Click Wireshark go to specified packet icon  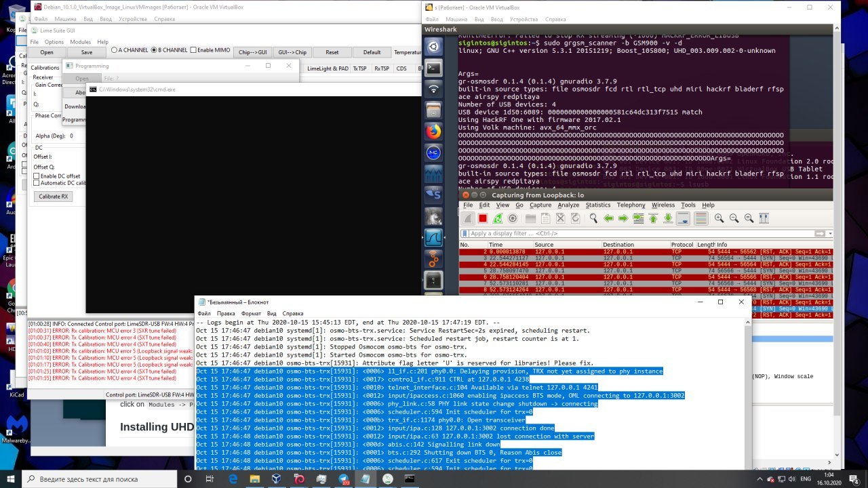tap(638, 218)
